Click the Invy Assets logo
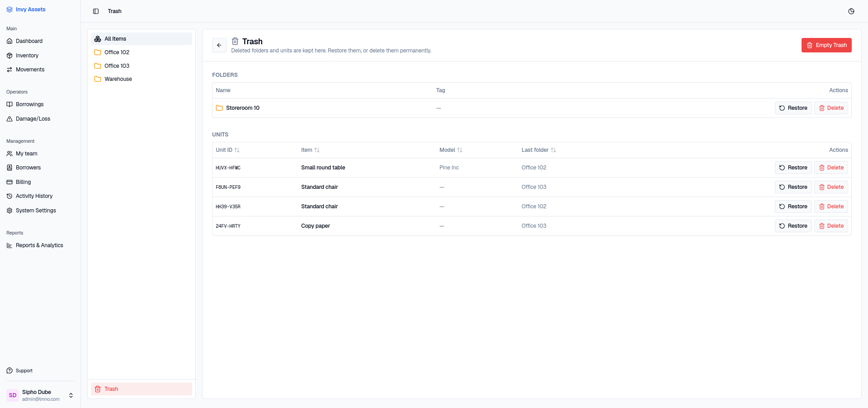Viewport: 868px width, 408px height. (x=26, y=9)
